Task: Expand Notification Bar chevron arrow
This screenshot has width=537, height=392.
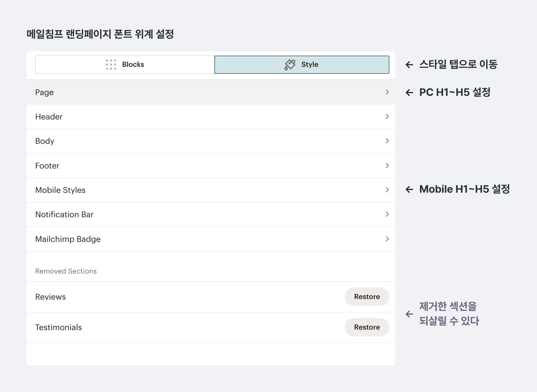Action: (387, 214)
